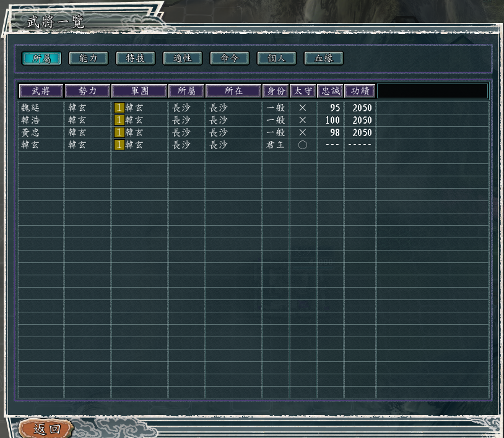Sort by the 武將 column header
The image size is (504, 438).
click(41, 91)
